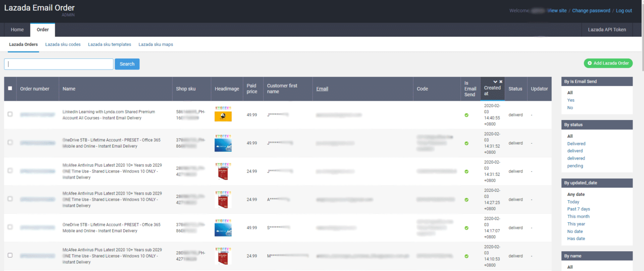Toggle sort direction arrow in Created at header
The height and width of the screenshot is (271, 644).
click(x=495, y=81)
